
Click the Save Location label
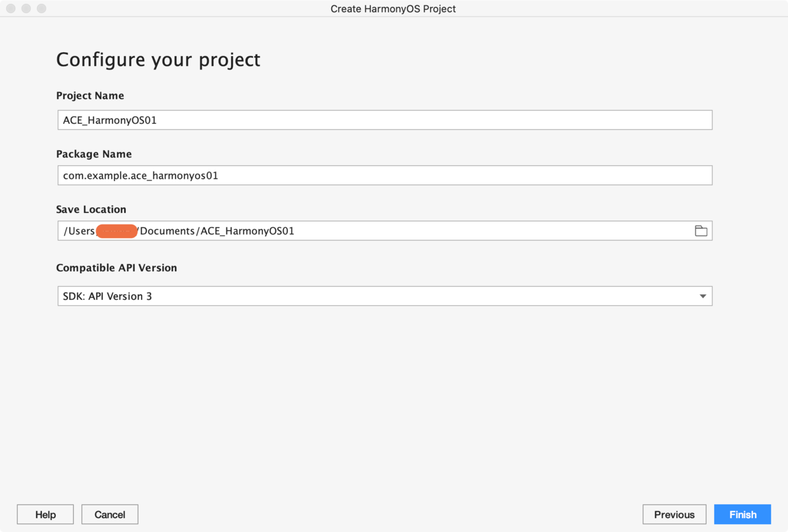[x=91, y=210]
